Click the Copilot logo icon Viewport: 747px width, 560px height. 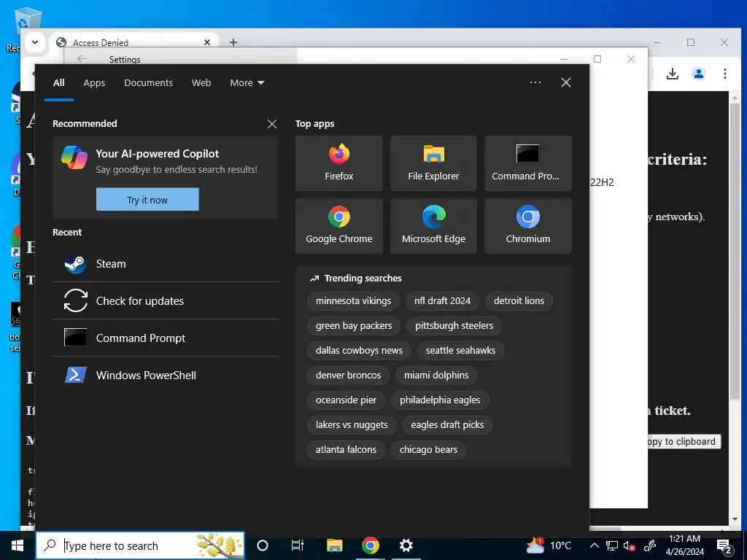click(x=74, y=157)
